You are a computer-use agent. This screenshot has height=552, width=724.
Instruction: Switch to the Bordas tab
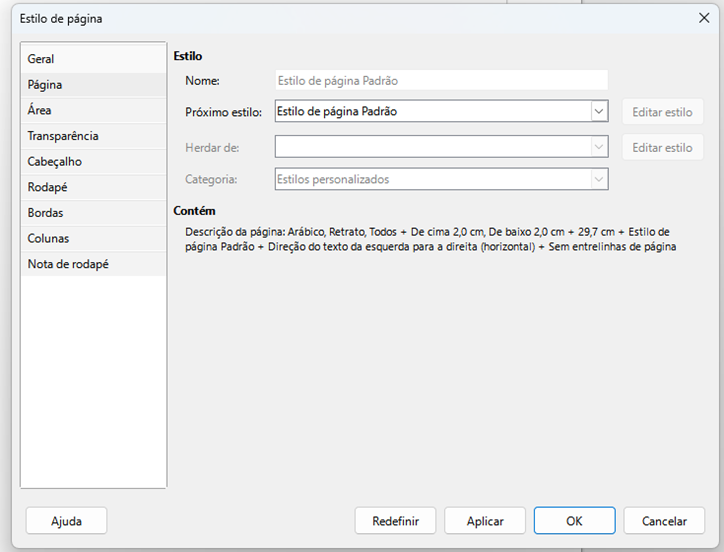(x=46, y=213)
